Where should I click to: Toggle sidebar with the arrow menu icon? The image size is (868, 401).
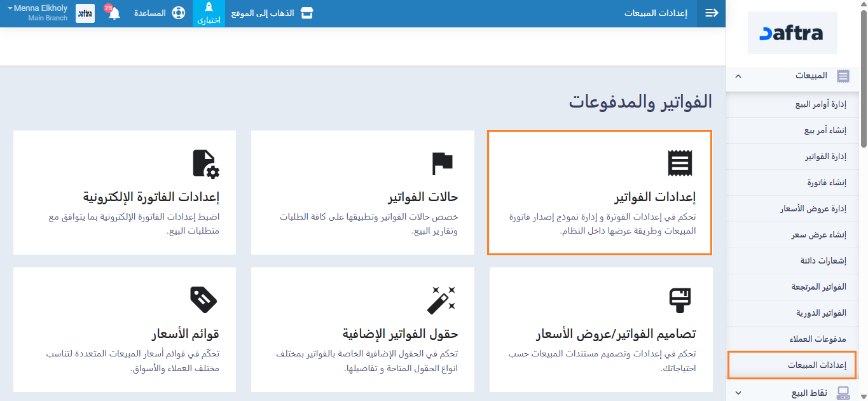coord(711,13)
